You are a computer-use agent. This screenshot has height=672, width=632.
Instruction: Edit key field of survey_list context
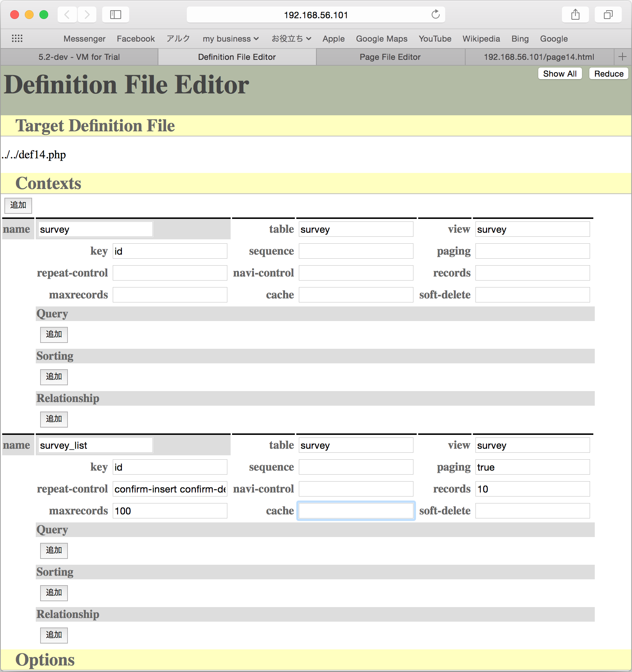tap(170, 467)
